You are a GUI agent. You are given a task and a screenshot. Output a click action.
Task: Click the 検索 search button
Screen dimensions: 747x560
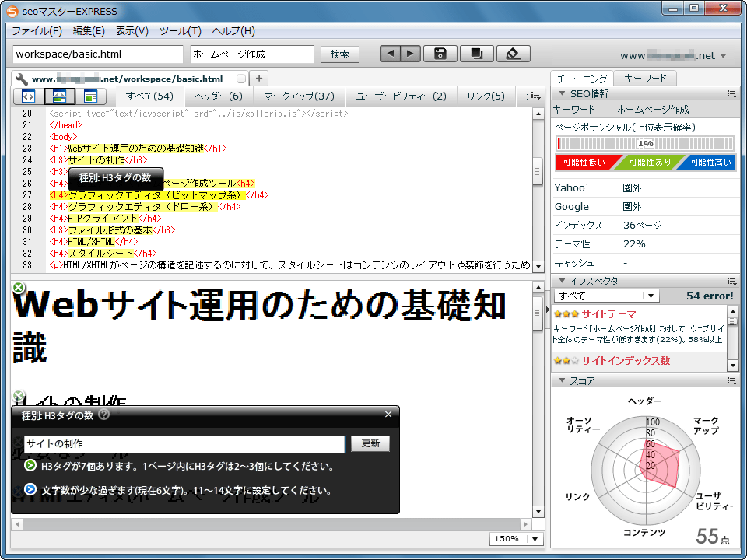[x=340, y=54]
